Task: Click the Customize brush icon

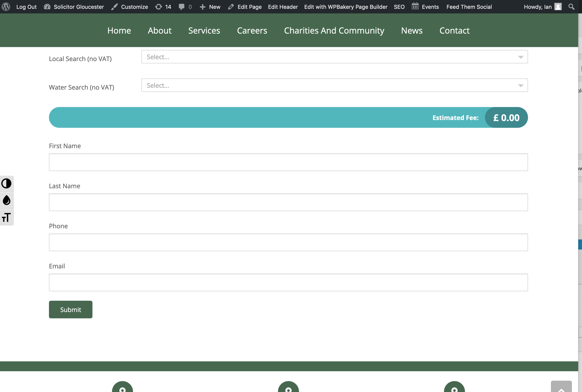Action: [x=114, y=7]
